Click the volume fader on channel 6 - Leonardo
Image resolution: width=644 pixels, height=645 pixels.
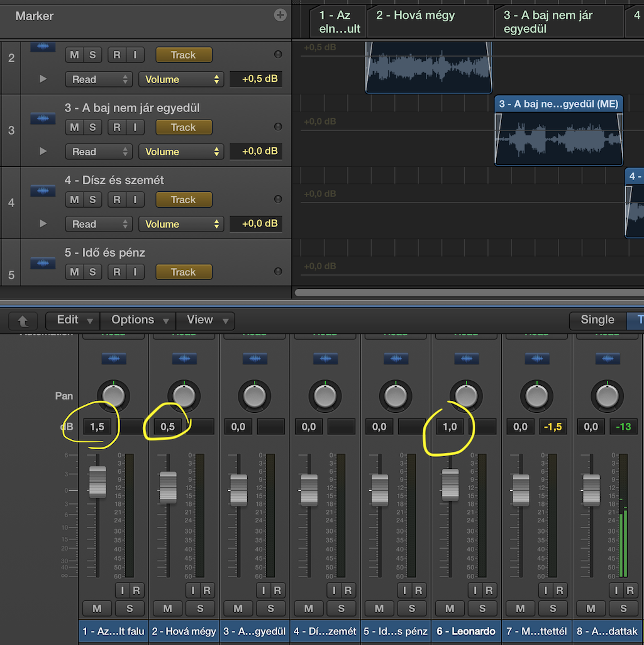point(450,485)
